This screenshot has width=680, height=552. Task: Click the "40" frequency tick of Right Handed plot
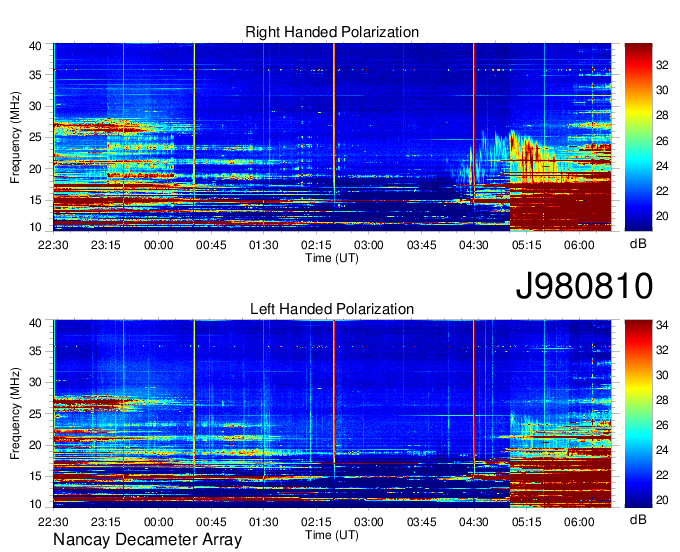[x=35, y=46]
